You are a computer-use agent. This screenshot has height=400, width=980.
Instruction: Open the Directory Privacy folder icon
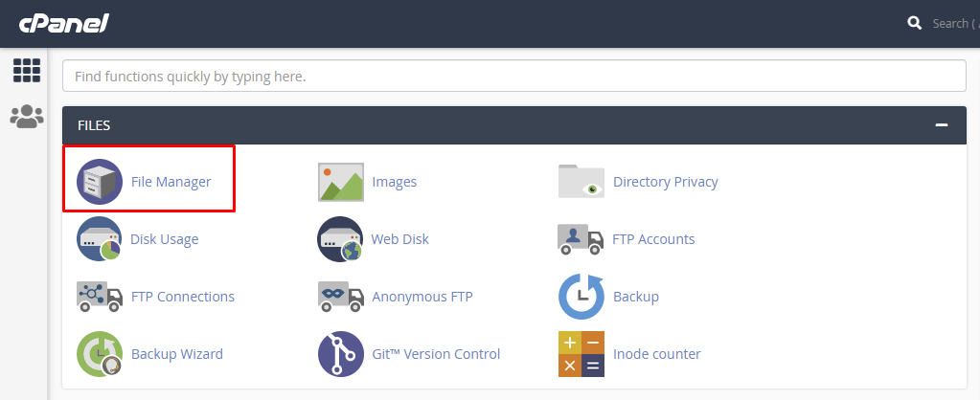[x=581, y=182]
